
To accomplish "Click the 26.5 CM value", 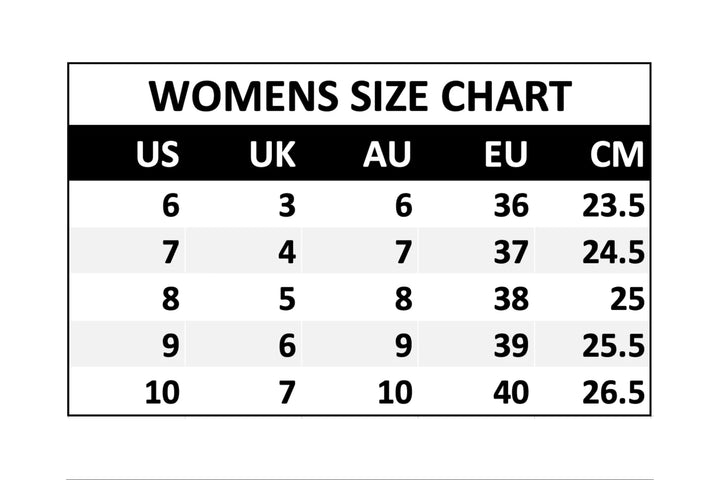I will coord(614,392).
